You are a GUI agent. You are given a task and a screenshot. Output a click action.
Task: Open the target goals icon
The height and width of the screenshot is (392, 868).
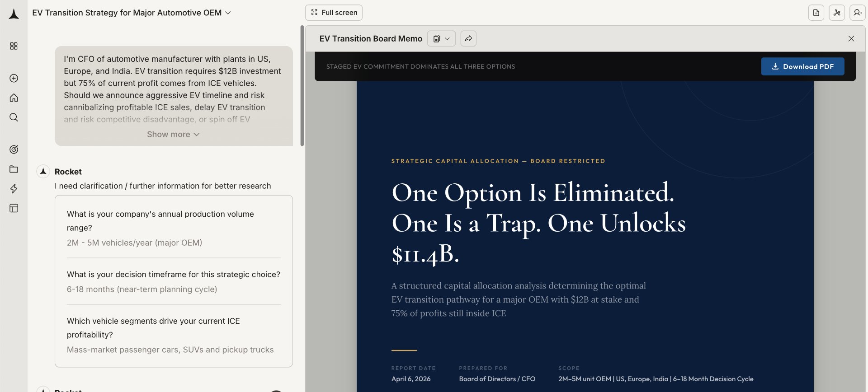coord(14,149)
